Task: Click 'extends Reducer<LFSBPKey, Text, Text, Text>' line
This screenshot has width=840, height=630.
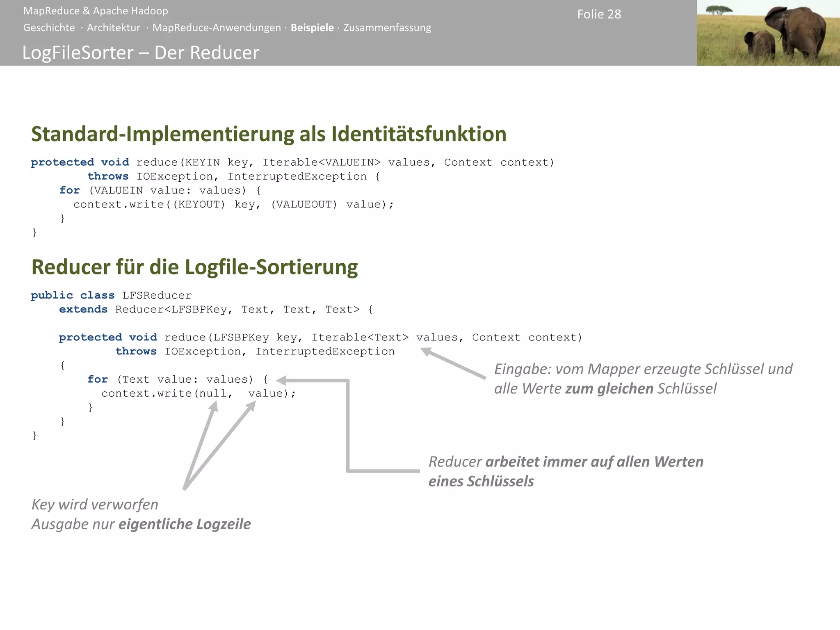Action: pyautogui.click(x=216, y=309)
